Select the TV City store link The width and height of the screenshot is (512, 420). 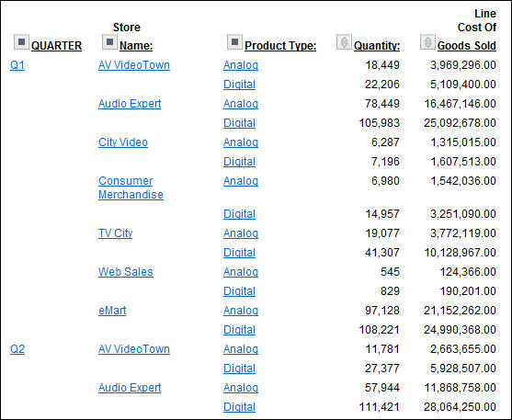pyautogui.click(x=115, y=233)
